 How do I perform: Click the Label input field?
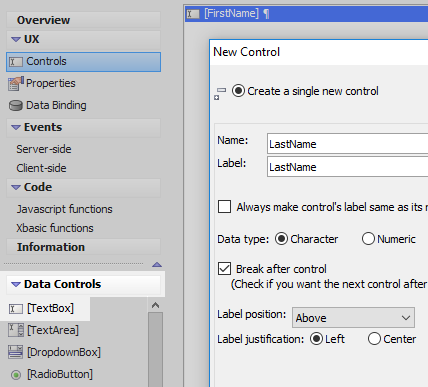[x=347, y=167]
